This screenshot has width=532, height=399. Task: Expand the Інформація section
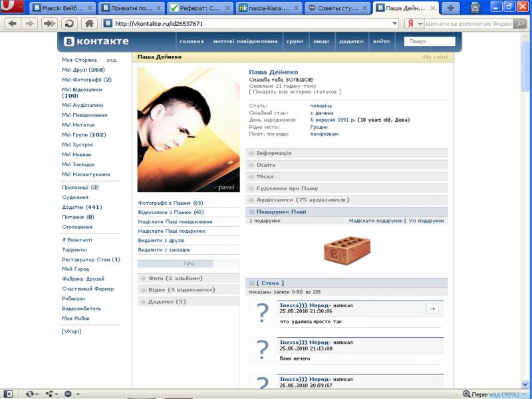click(273, 153)
